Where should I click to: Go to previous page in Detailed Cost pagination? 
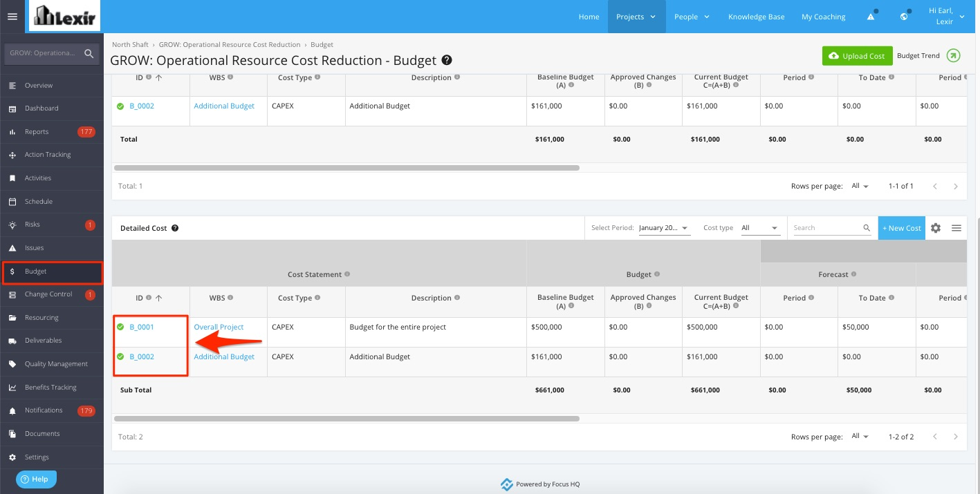coord(935,437)
